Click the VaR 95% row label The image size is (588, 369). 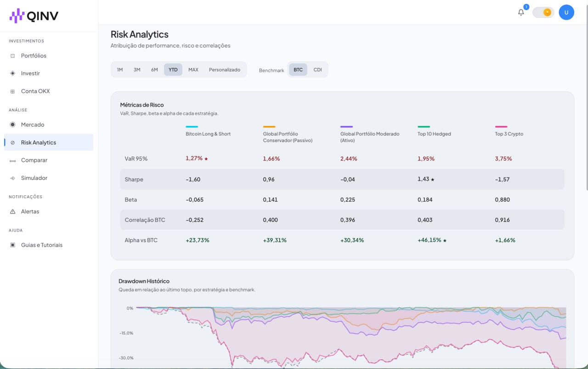point(136,159)
